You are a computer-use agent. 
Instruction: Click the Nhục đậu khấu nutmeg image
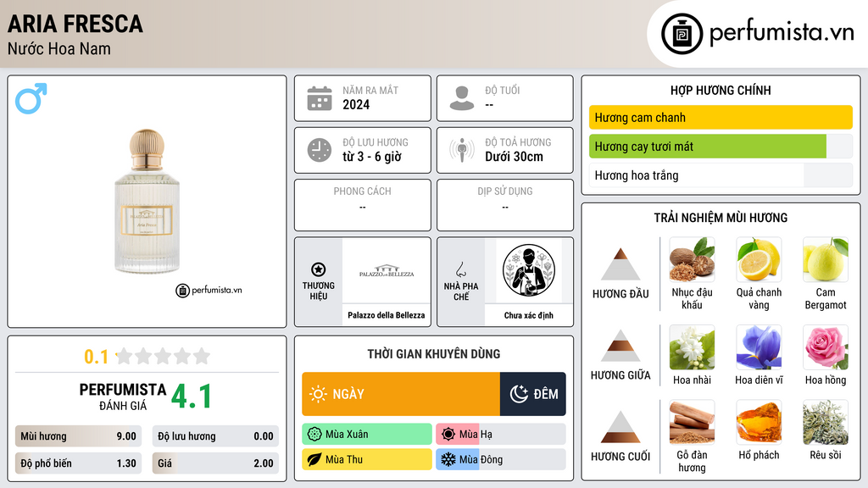[692, 259]
